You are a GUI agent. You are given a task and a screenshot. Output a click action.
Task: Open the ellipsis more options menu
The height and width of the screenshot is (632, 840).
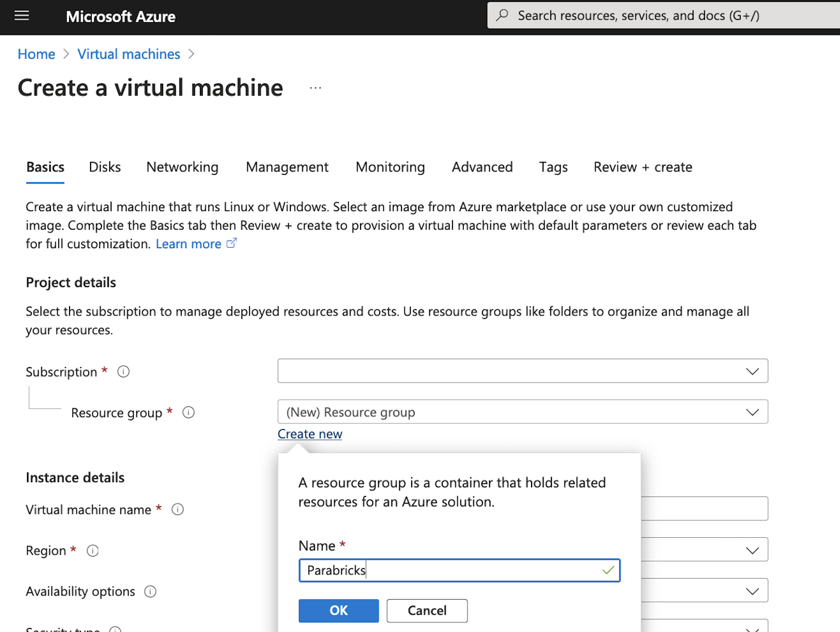[316, 88]
